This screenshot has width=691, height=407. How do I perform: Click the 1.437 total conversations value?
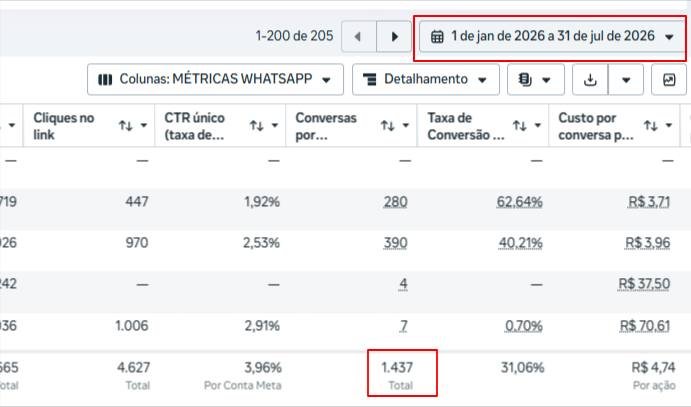pyautogui.click(x=397, y=368)
